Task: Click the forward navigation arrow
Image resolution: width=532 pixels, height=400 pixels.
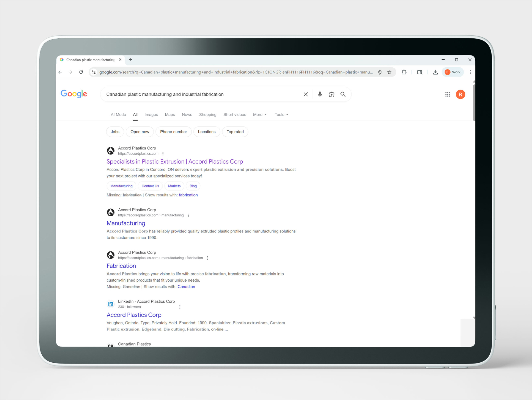Action: (x=70, y=72)
